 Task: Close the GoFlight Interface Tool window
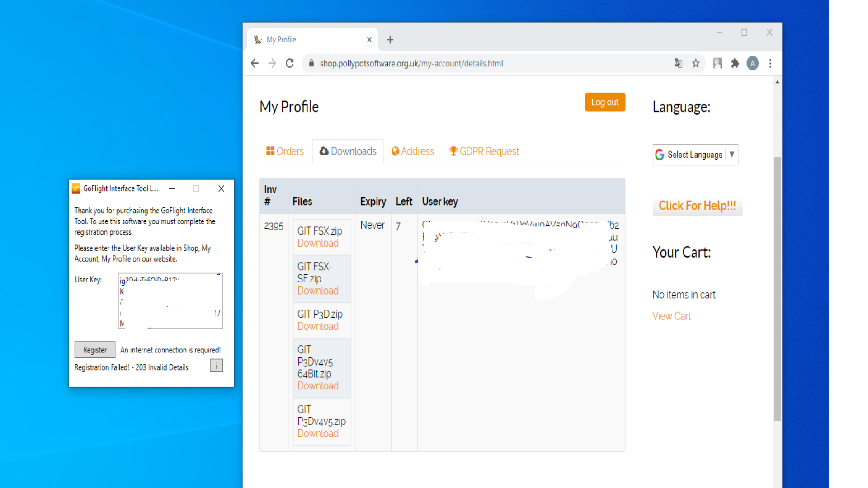221,188
